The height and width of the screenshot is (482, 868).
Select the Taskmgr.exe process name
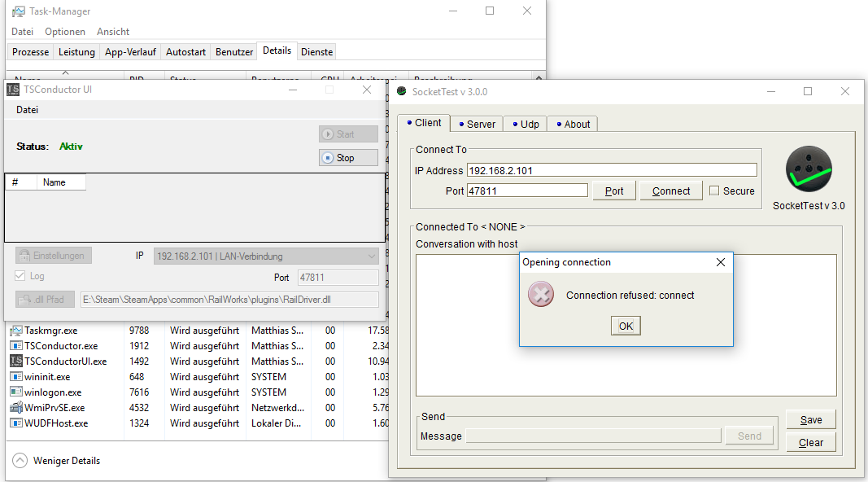pyautogui.click(x=51, y=331)
